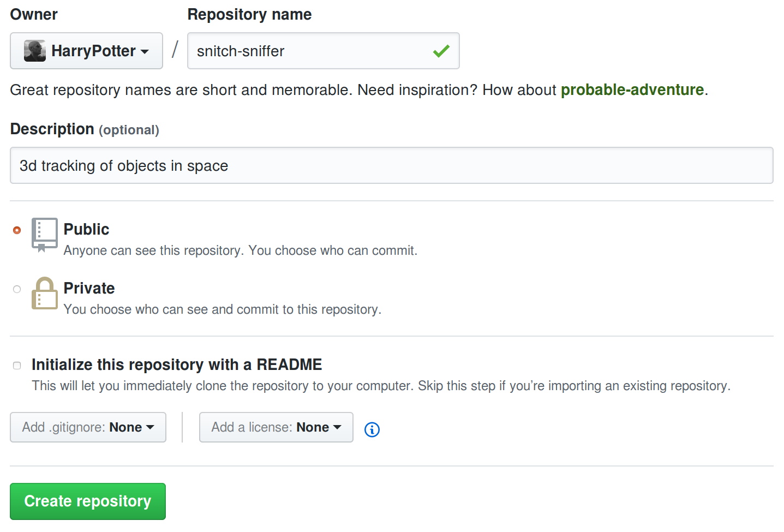Click the Create repository button
The image size is (784, 532).
coord(88,501)
